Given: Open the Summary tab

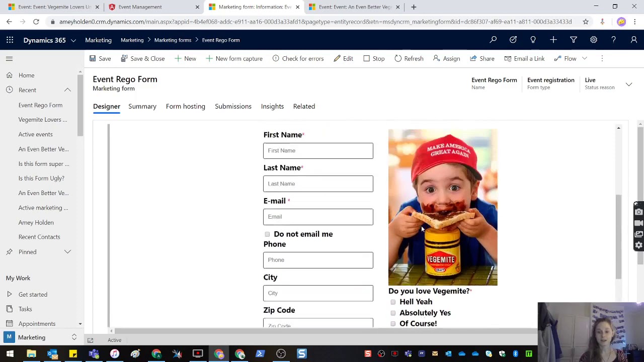Looking at the screenshot, I should (142, 106).
